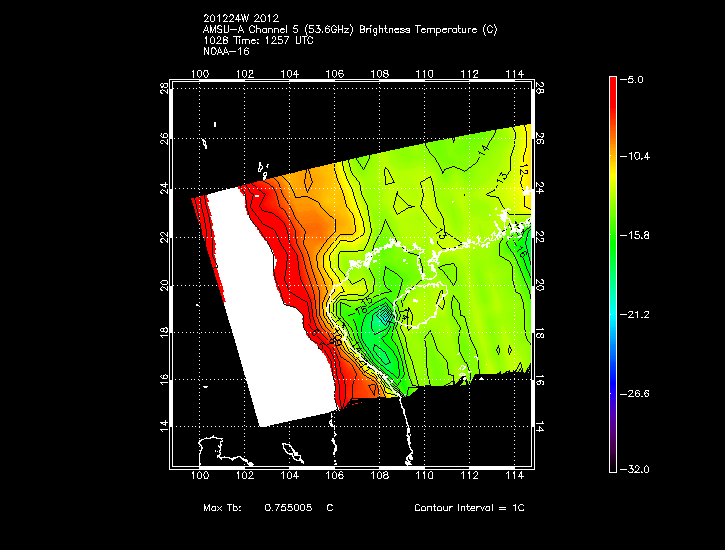Click the left axis latitude label 28
The width and height of the screenshot is (725, 550).
coord(164,88)
